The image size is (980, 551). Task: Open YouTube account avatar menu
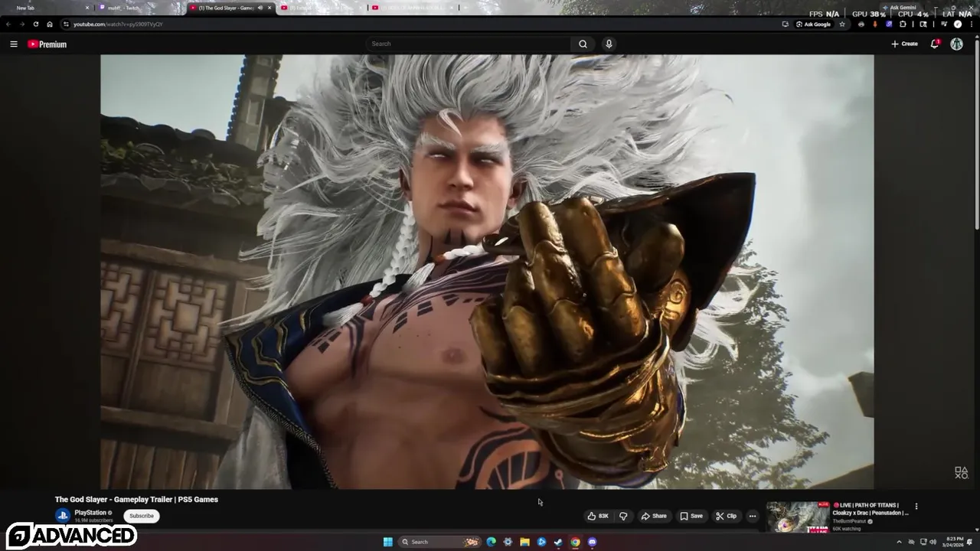point(956,44)
